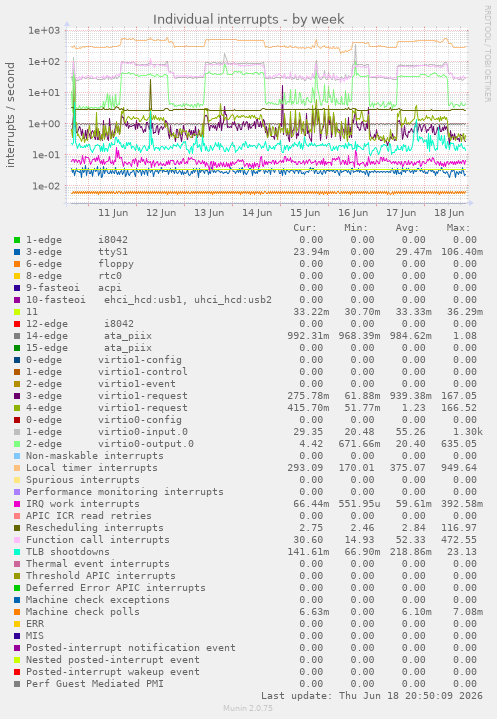Screen dimensions: 497x719
Task: Click the 'Posted-interrupt notification event' legend label
Action: (x=131, y=647)
